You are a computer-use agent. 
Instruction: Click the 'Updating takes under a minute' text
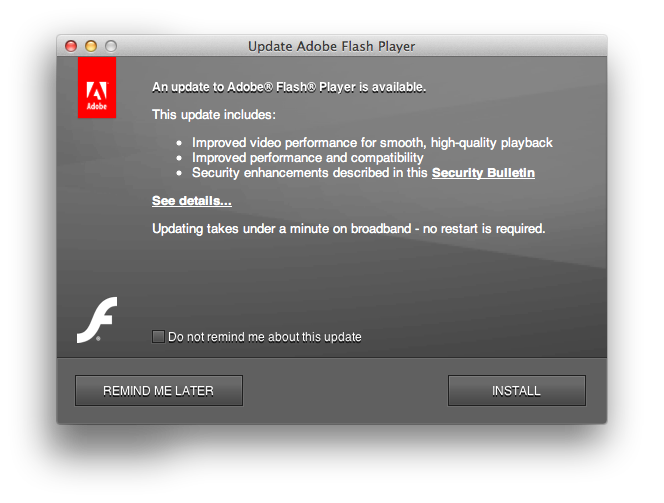tap(349, 229)
